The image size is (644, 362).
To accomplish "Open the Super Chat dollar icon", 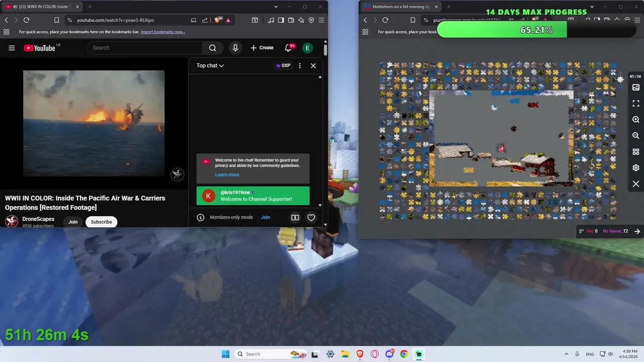I will (295, 217).
